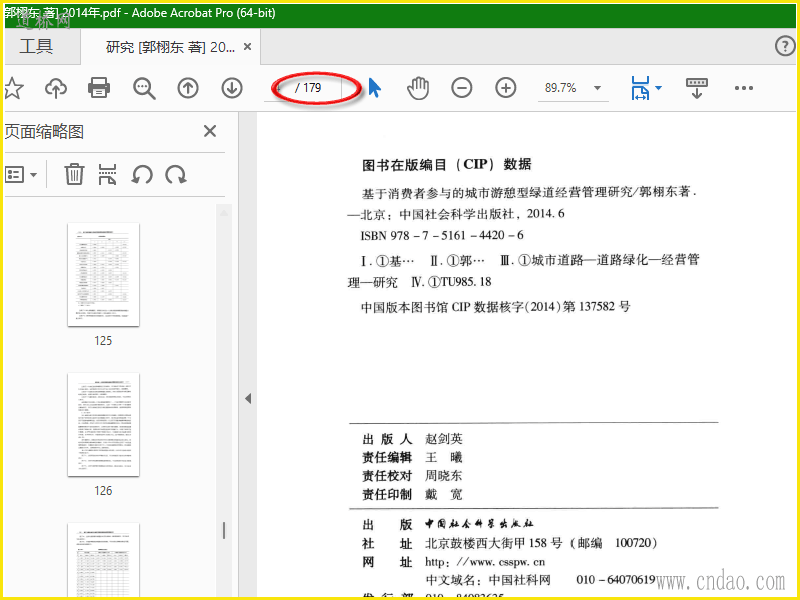Rotate pages clockwise

pos(176,174)
